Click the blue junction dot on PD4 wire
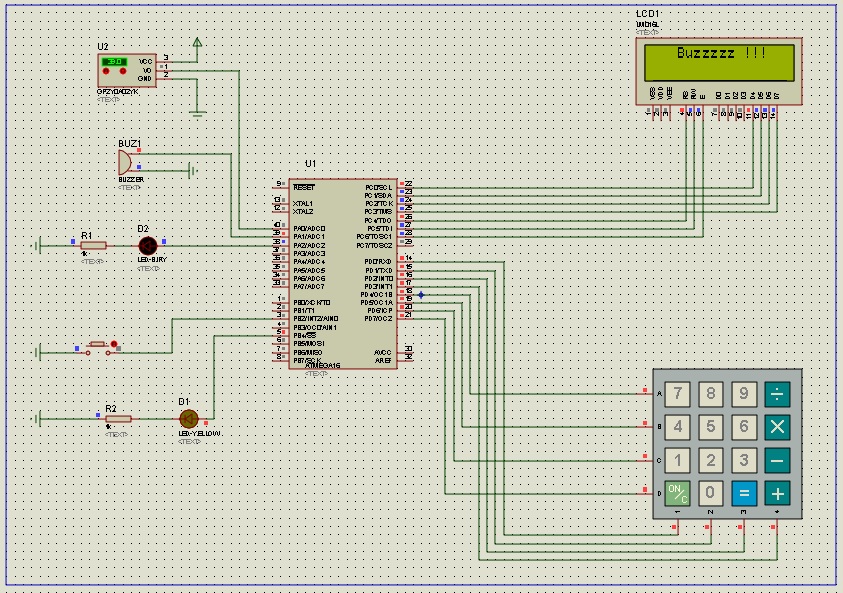Viewport: 843px width, 593px height. (x=421, y=295)
